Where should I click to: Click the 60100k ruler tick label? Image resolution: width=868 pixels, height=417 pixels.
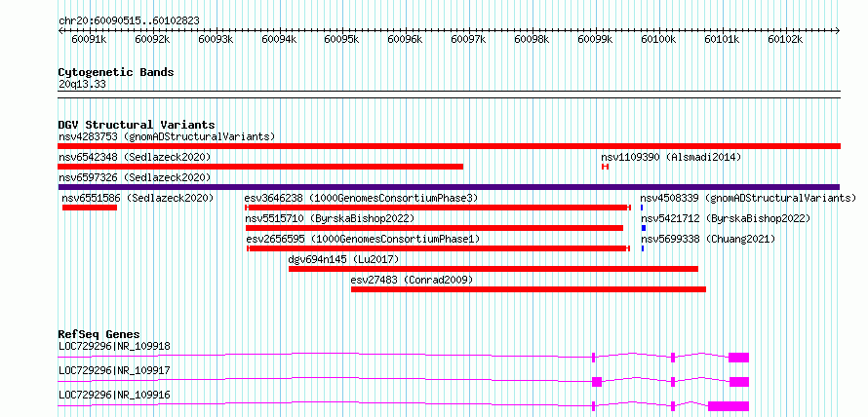click(x=658, y=39)
